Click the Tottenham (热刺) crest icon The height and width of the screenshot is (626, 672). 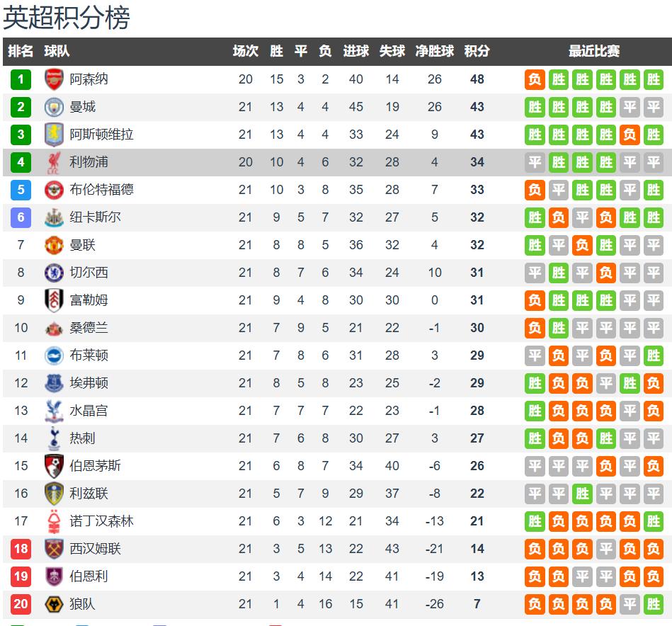[x=54, y=438]
